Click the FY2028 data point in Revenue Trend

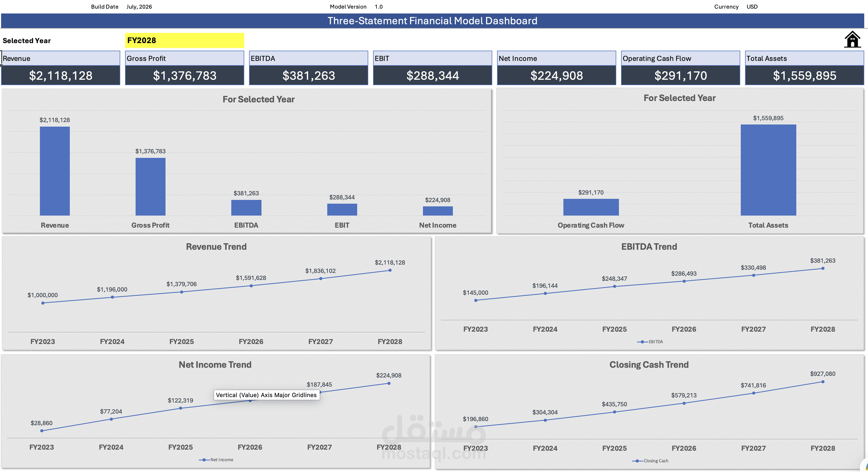390,270
